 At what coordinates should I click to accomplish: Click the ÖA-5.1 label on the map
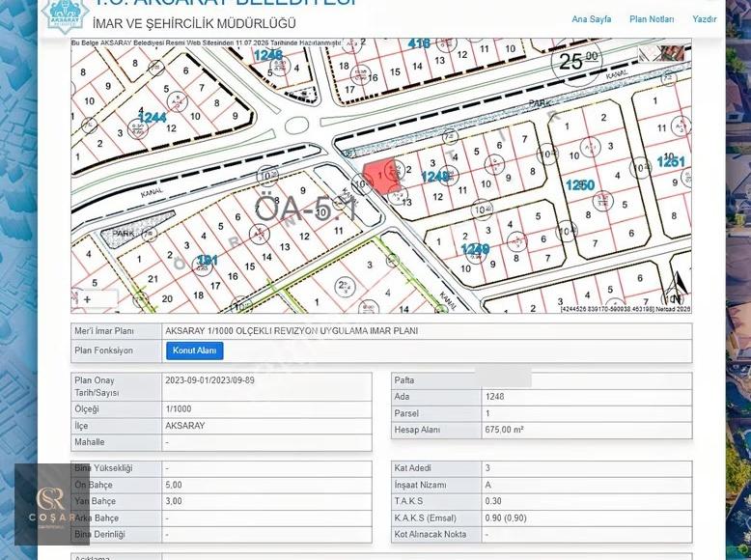click(306, 209)
